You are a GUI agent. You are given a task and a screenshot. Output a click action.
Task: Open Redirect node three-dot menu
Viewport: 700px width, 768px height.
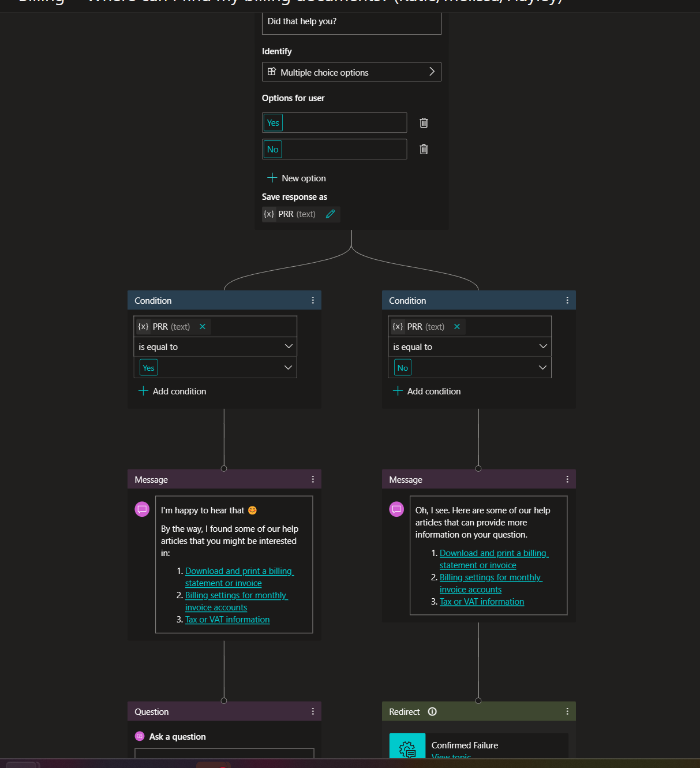(567, 712)
